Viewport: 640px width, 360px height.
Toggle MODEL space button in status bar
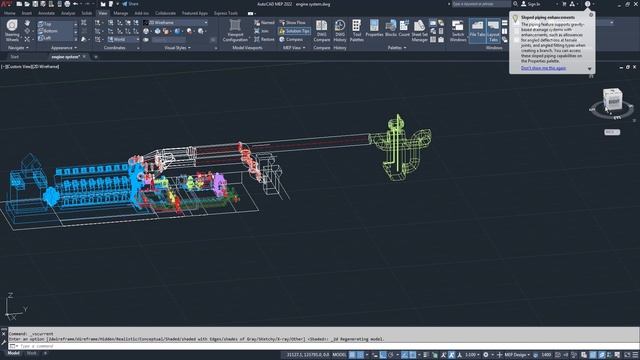click(339, 355)
